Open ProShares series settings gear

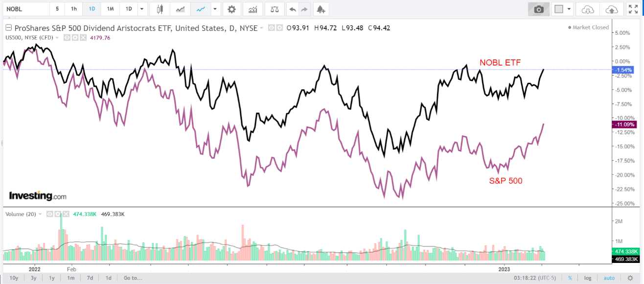pyautogui.click(x=279, y=28)
